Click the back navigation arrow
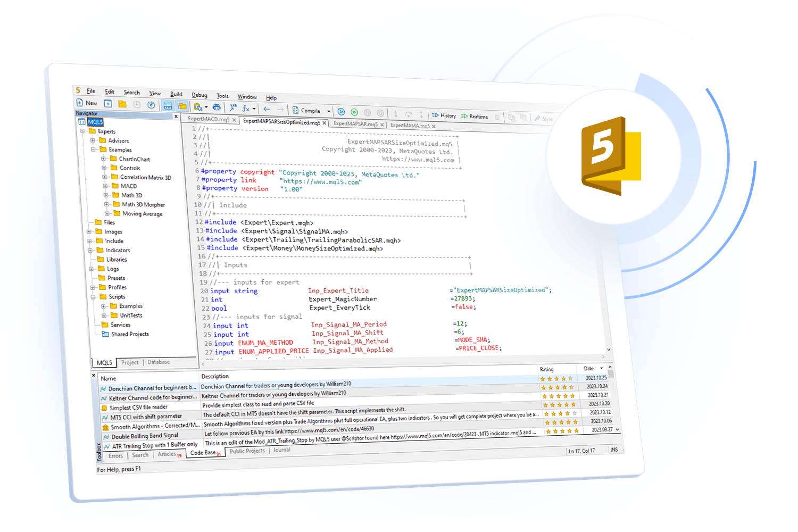 [x=267, y=109]
